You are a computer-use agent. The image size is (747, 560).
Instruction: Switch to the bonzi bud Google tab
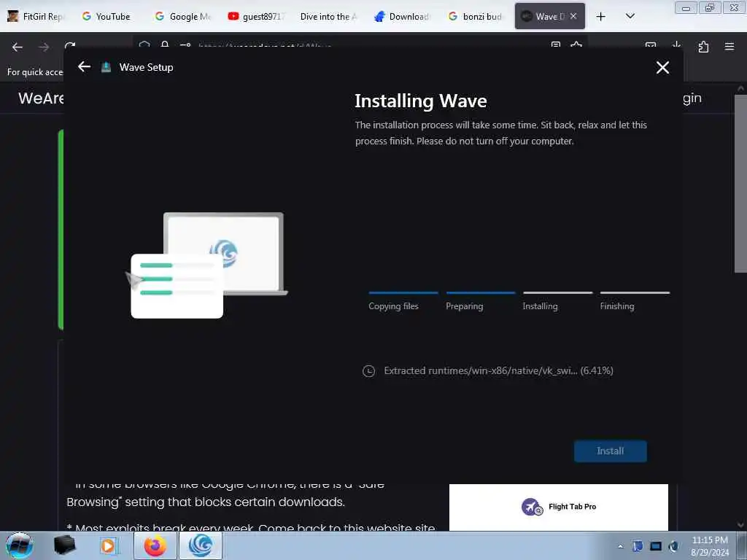(476, 16)
